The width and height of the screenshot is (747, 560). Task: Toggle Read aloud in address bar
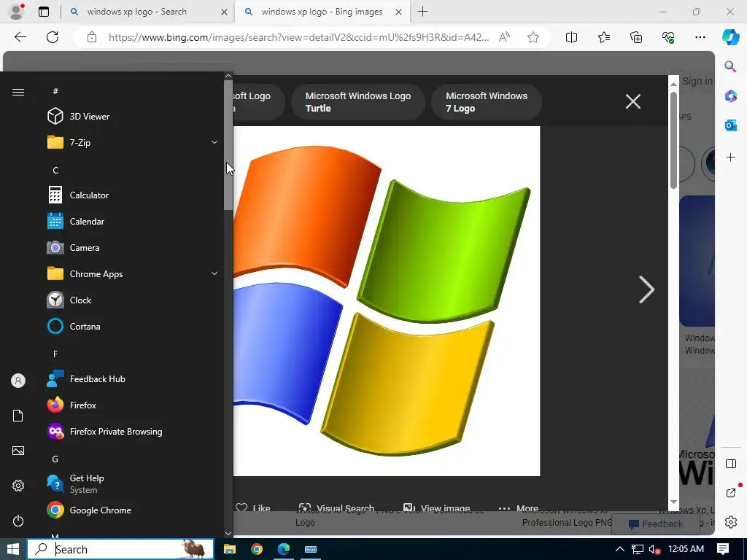504,37
